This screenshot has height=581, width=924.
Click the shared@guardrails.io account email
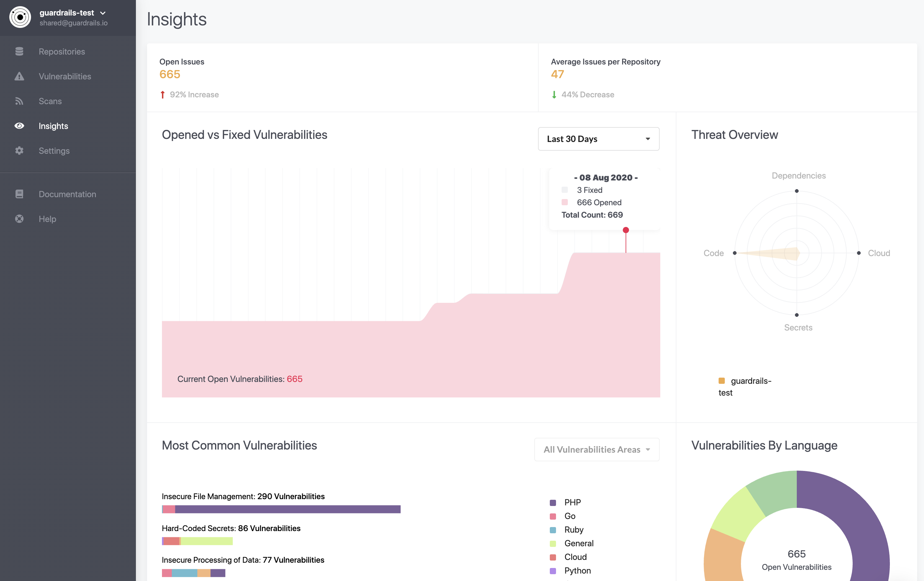(74, 23)
